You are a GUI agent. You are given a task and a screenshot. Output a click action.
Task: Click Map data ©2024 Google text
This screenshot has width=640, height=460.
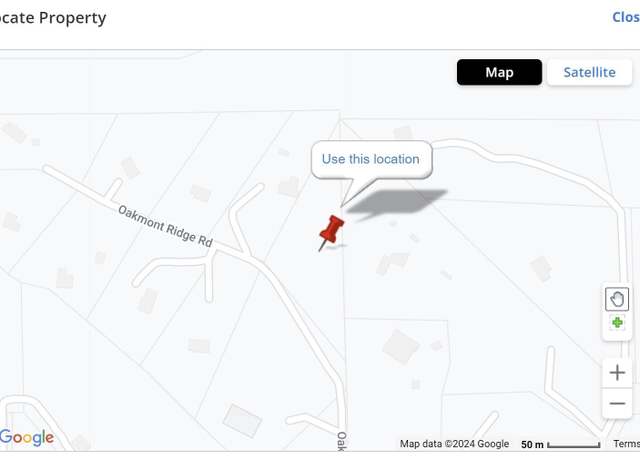(454, 444)
